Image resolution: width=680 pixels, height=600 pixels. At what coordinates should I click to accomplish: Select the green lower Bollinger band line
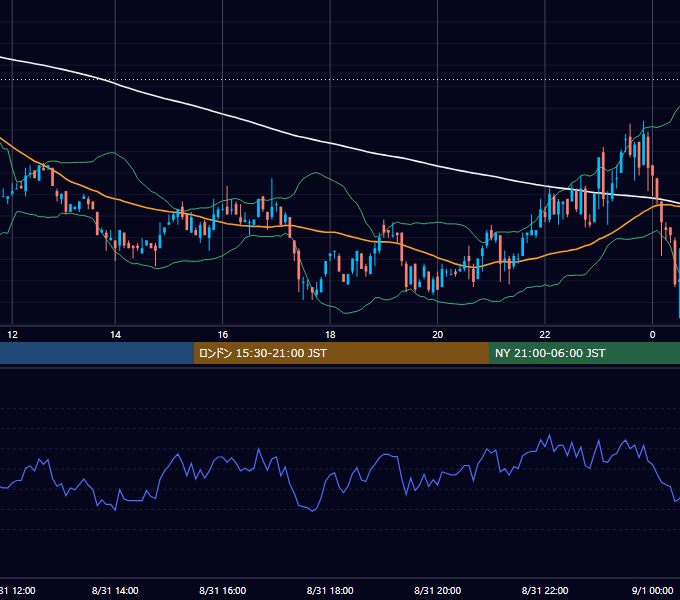coord(347,313)
